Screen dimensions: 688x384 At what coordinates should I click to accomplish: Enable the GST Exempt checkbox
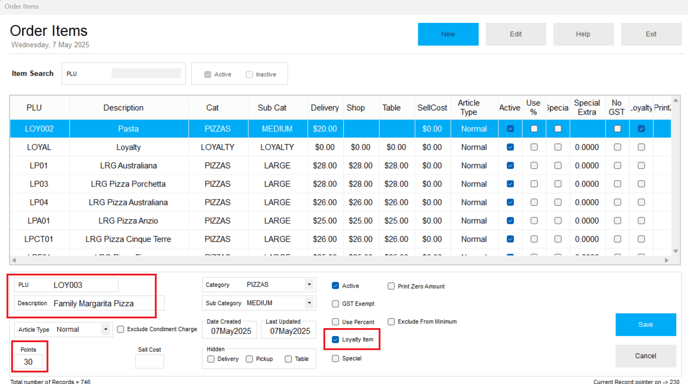[335, 304]
